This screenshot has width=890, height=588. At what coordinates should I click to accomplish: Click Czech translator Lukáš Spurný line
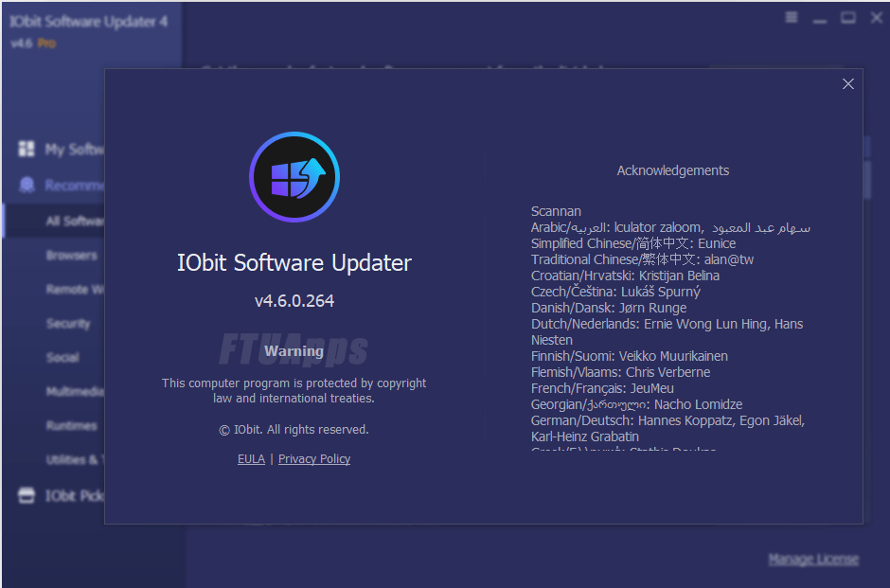tap(615, 292)
